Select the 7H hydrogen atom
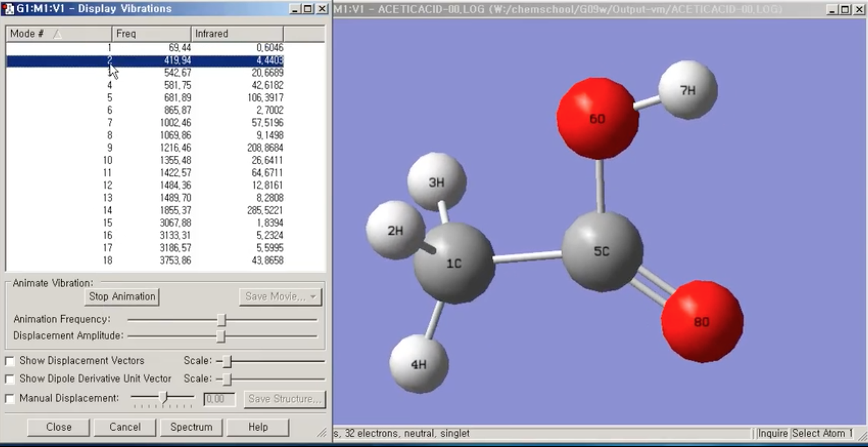The image size is (868, 447). click(x=688, y=90)
